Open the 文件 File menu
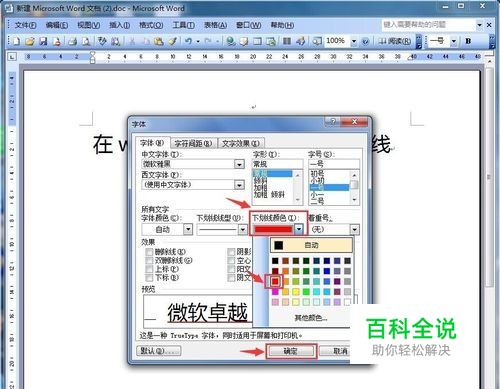 coord(25,25)
